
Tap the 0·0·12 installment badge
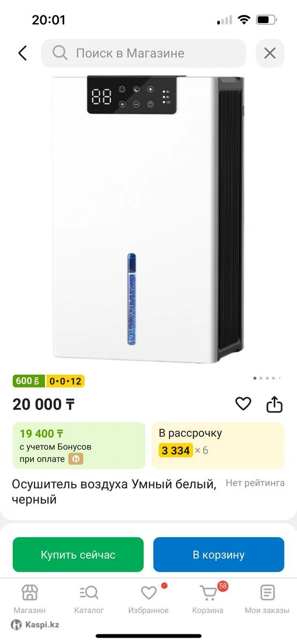[x=65, y=381]
